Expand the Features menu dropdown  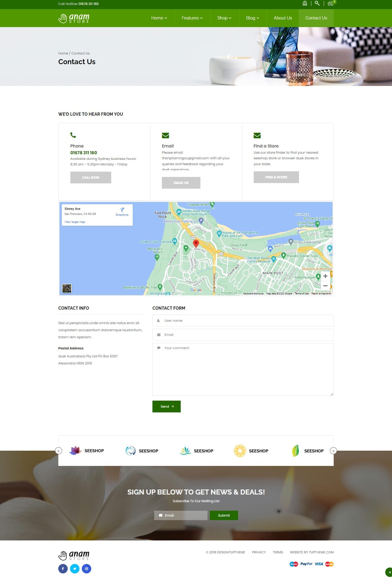pos(192,18)
